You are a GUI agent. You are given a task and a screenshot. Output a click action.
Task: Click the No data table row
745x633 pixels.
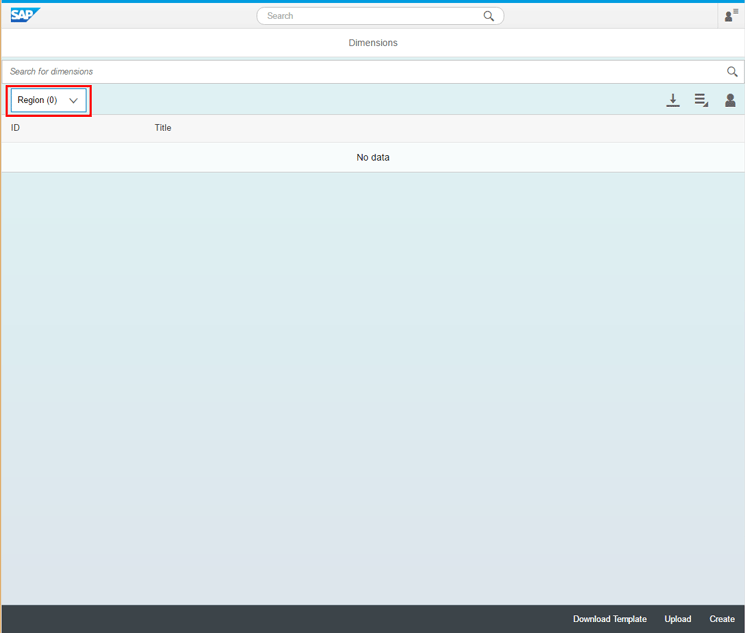pyautogui.click(x=372, y=157)
